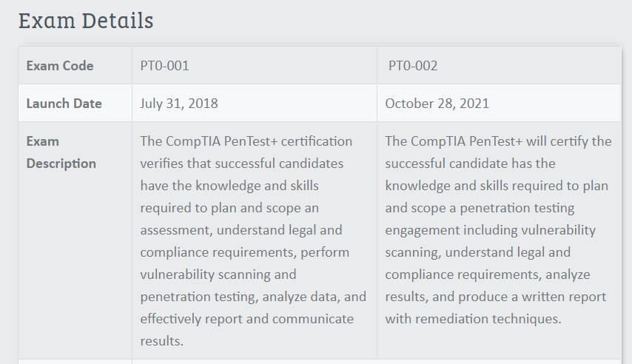Click 'with remediation techniques.' text line
Viewport: 632px width, 364px height.
[x=473, y=319]
